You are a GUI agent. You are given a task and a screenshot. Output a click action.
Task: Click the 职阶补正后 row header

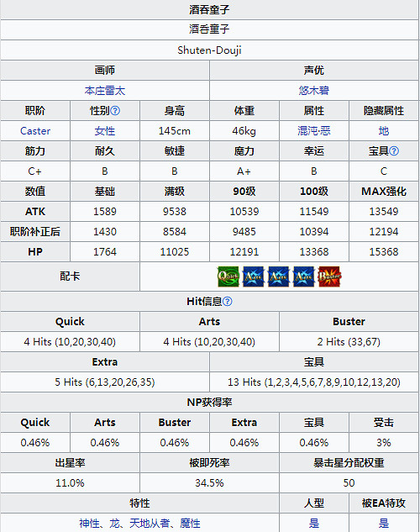(35, 232)
